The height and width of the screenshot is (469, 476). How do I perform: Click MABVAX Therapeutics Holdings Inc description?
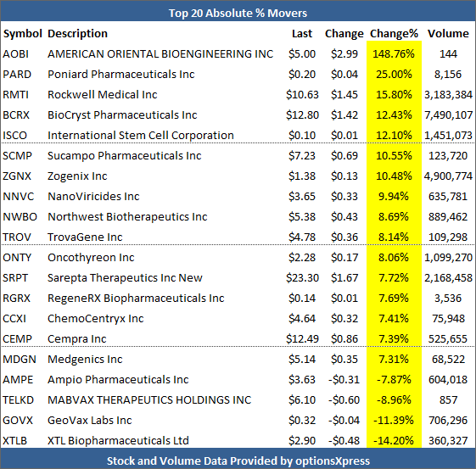(x=149, y=399)
